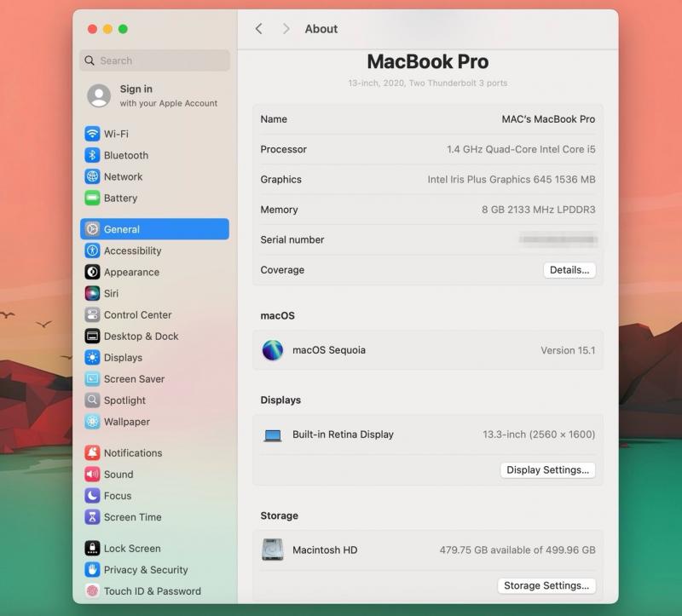Viewport: 682px width, 616px height.
Task: Click '13-inch, 2020, Two Thunderbolt 3 ports'
Action: (428, 83)
